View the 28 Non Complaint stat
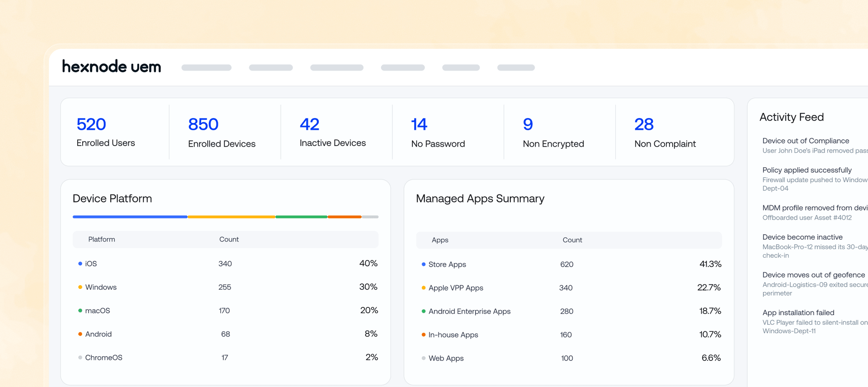868x387 pixels. (x=665, y=132)
